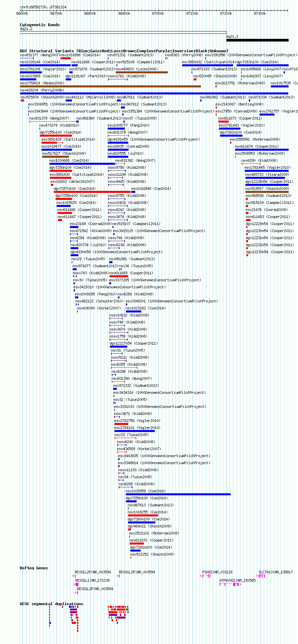
Task: Select variant dgv7263n100 (Coe2014) label
Action: pos(257,62)
